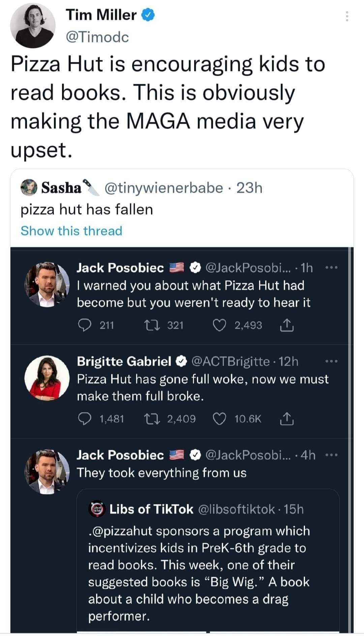Like Brigitte Gabriel's tweet with 10.6K likes
This screenshot has width=364, height=636.
pos(219,419)
